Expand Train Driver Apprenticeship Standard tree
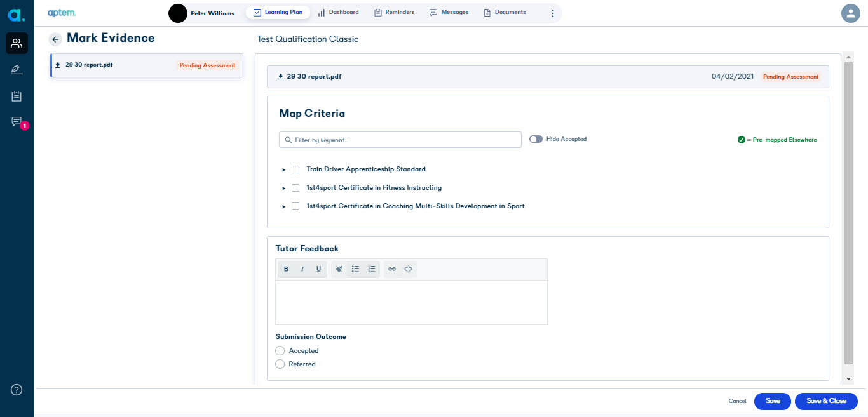 click(283, 170)
